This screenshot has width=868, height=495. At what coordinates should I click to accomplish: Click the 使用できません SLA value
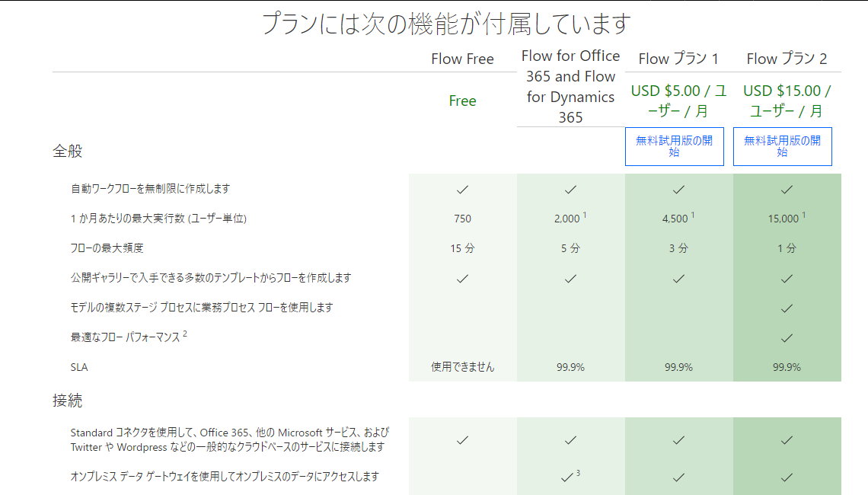coord(462,366)
